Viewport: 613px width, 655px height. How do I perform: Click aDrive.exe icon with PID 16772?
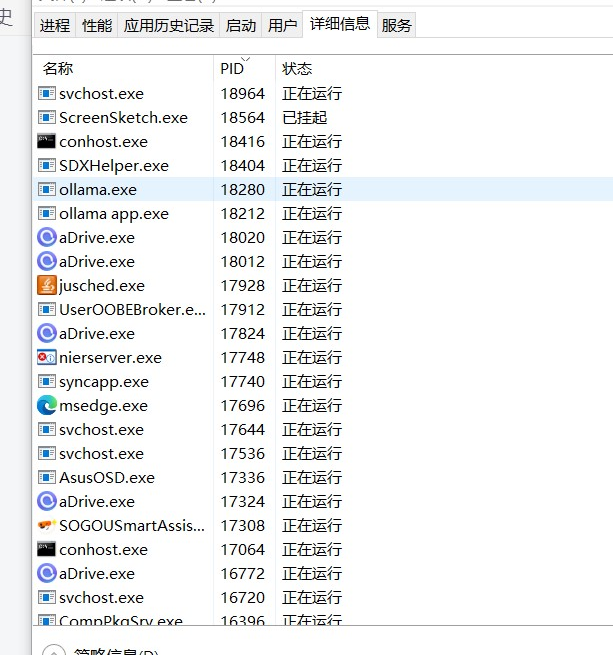(46, 573)
